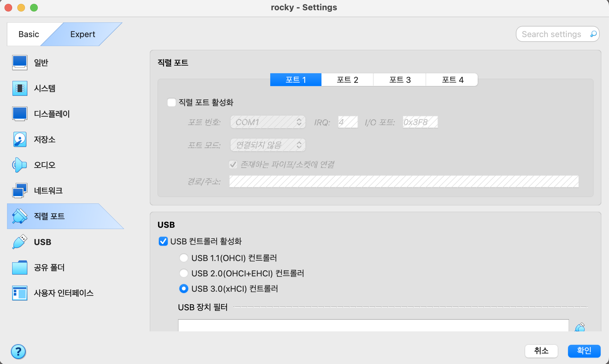Select the 직렬 포트 serial port icon
Viewport: 609px width, 364px height.
[x=20, y=216]
